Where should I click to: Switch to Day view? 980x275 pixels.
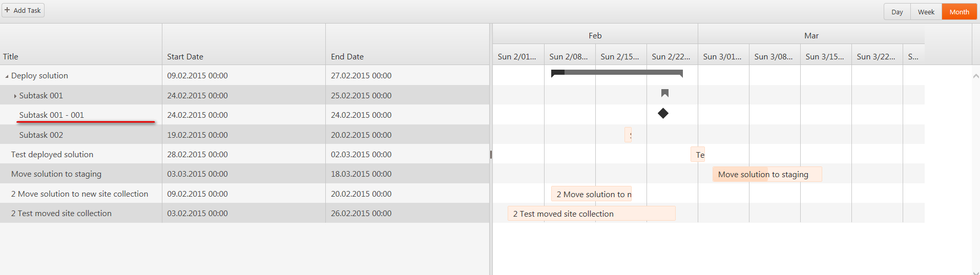896,12
